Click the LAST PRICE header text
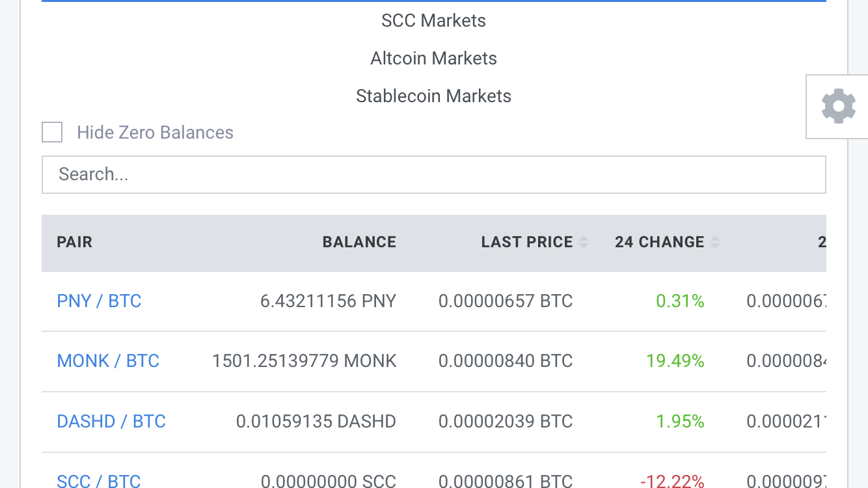868x488 pixels. (x=527, y=242)
